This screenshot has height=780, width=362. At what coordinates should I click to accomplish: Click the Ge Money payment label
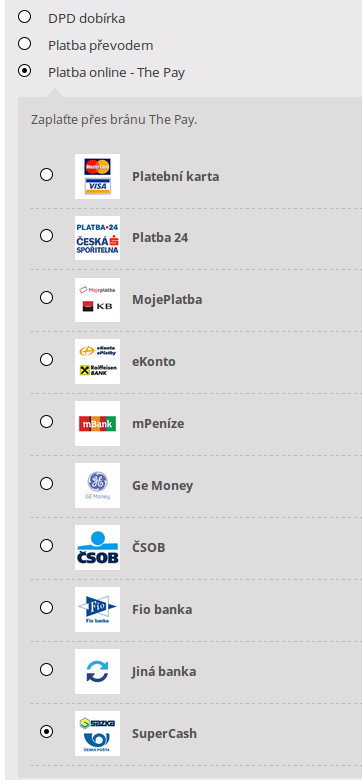coord(163,486)
